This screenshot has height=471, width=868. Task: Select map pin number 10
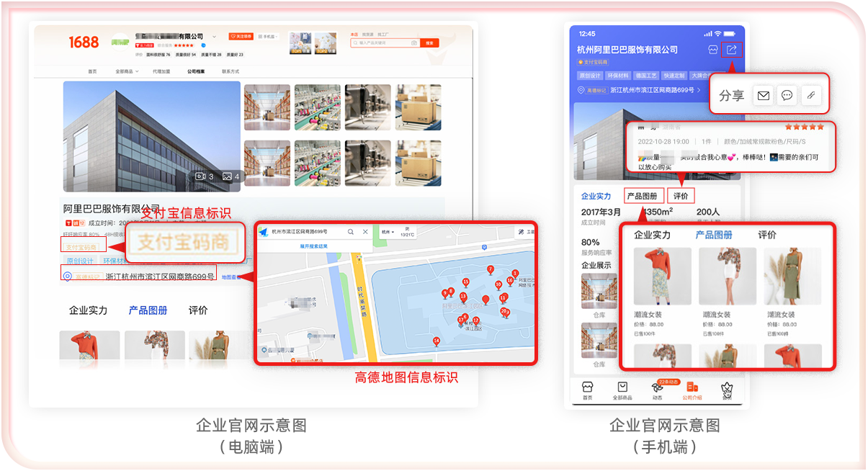(498, 284)
